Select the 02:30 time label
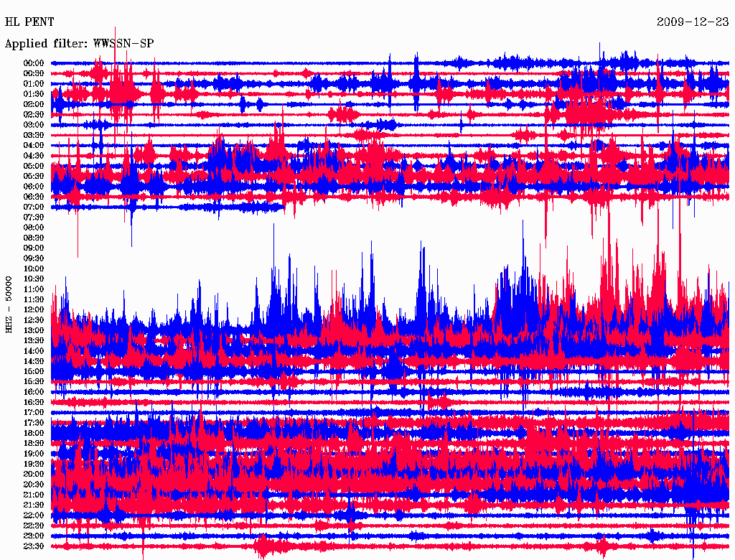Viewport: 735px width, 560px height. [x=34, y=114]
